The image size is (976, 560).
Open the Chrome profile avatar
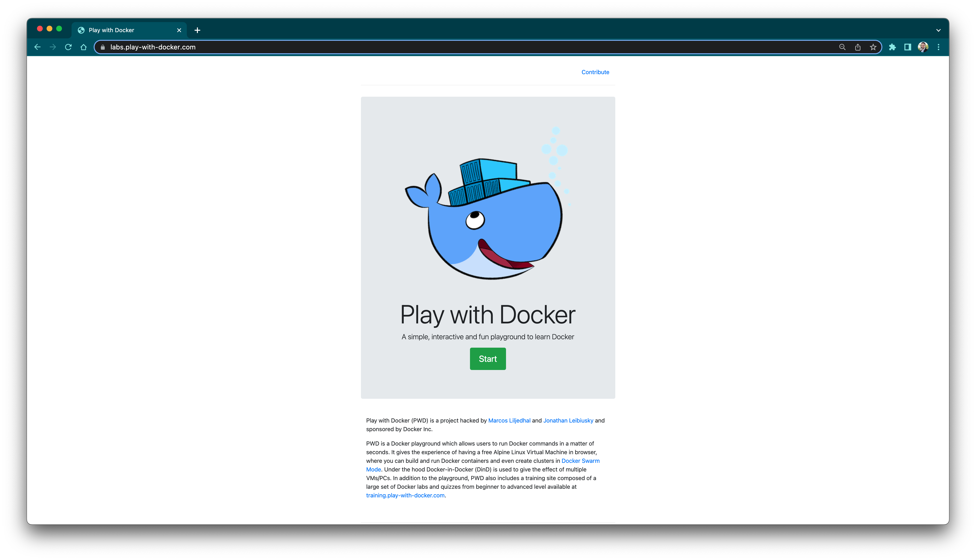[x=923, y=47]
